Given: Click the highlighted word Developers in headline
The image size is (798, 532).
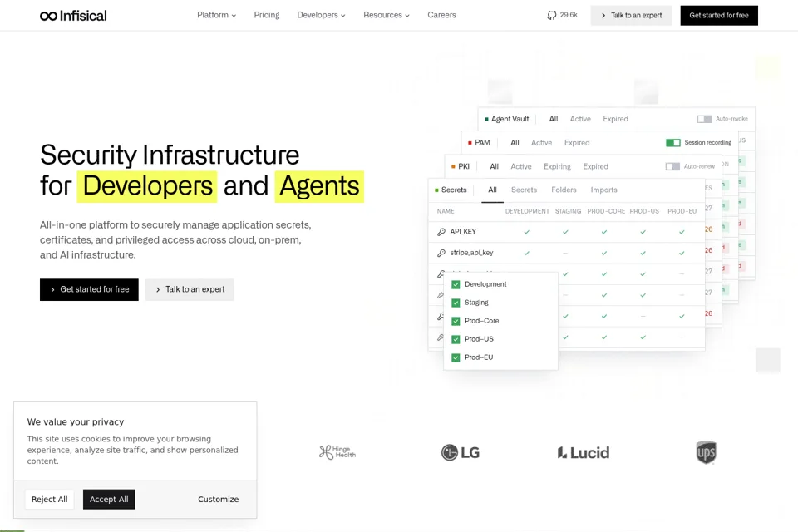Looking at the screenshot, I should pyautogui.click(x=147, y=186).
